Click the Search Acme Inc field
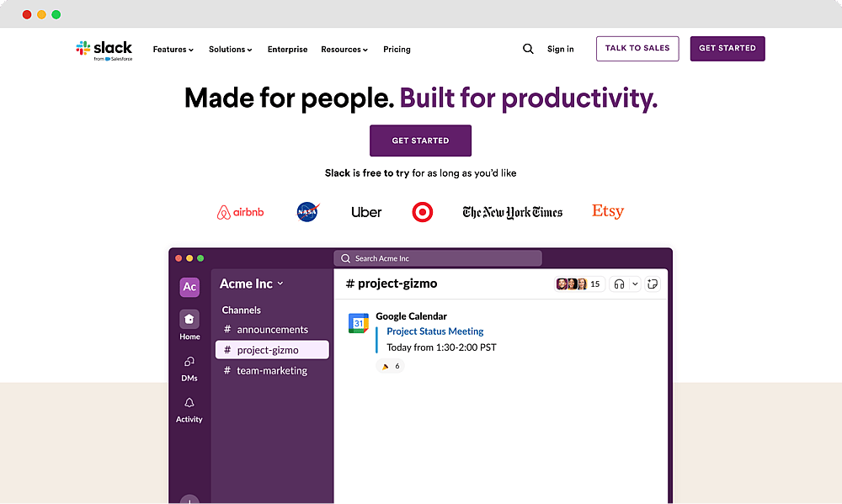 point(438,258)
